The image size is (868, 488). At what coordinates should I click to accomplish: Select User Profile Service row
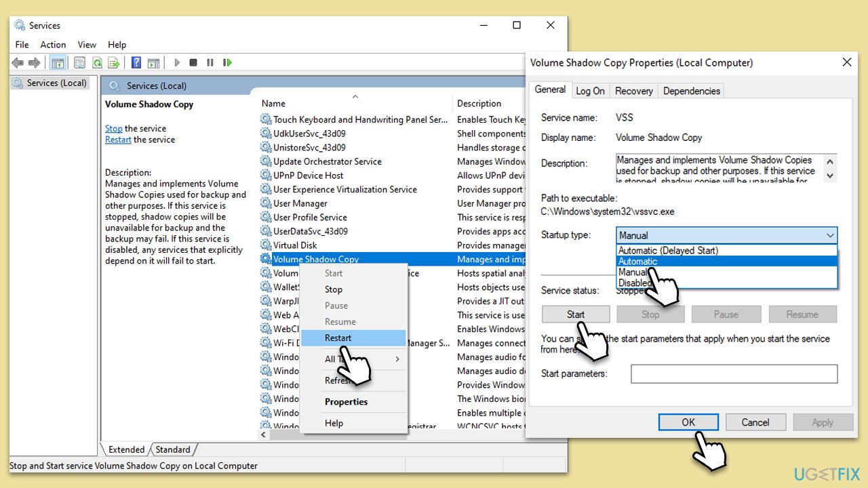click(x=393, y=218)
